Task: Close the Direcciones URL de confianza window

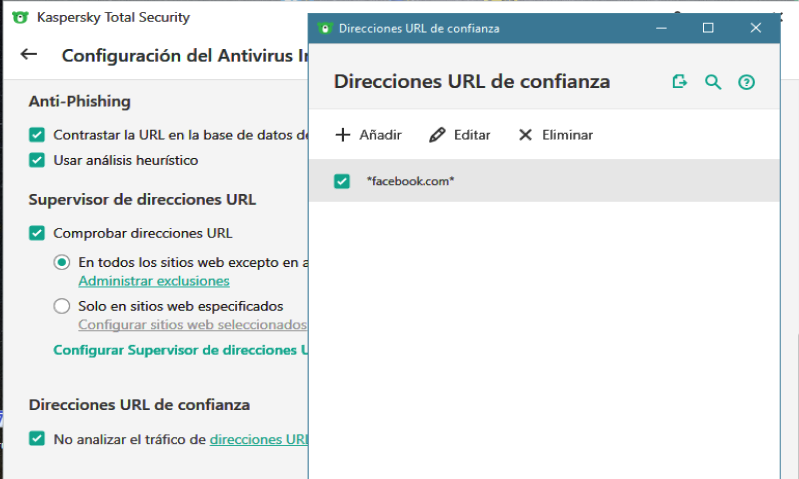Action: [x=756, y=28]
